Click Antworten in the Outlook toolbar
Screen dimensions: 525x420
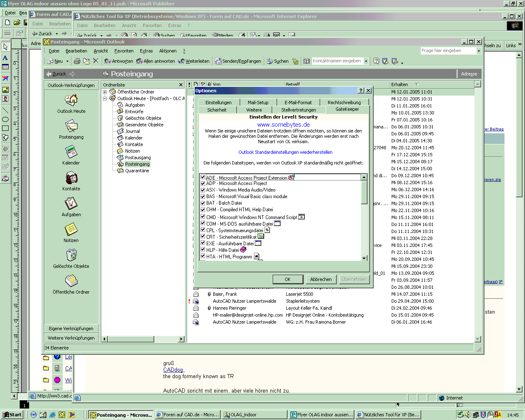pyautogui.click(x=119, y=61)
